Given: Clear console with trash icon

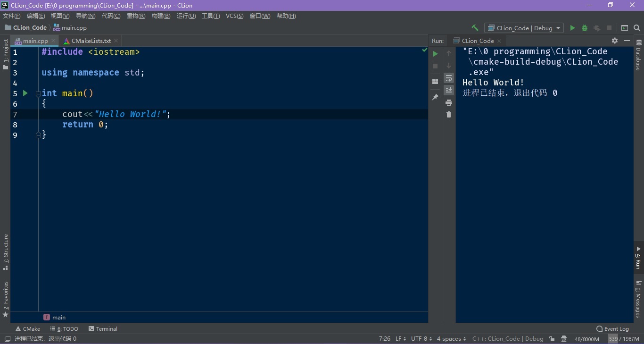Looking at the screenshot, I should (x=449, y=115).
